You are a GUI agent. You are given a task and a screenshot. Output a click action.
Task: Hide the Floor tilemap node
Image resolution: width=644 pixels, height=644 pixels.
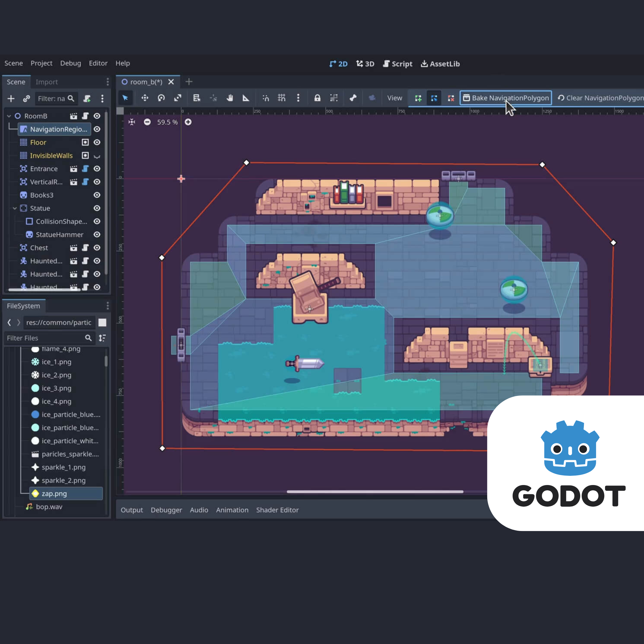click(97, 142)
